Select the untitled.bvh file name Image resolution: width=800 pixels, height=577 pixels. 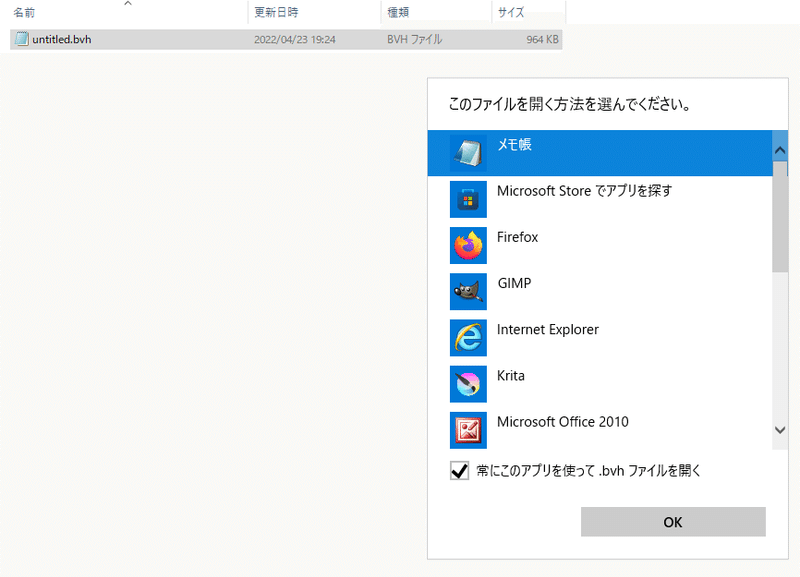(62, 39)
